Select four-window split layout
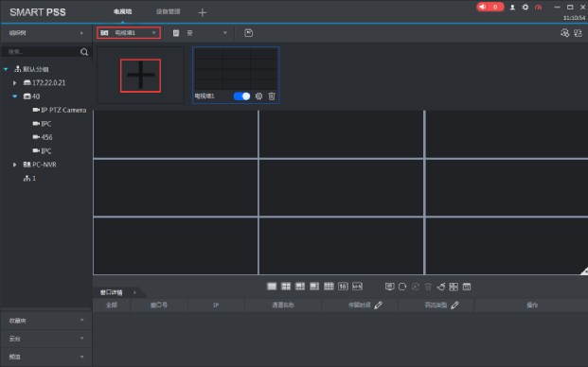This screenshot has height=367, width=588. tap(286, 287)
